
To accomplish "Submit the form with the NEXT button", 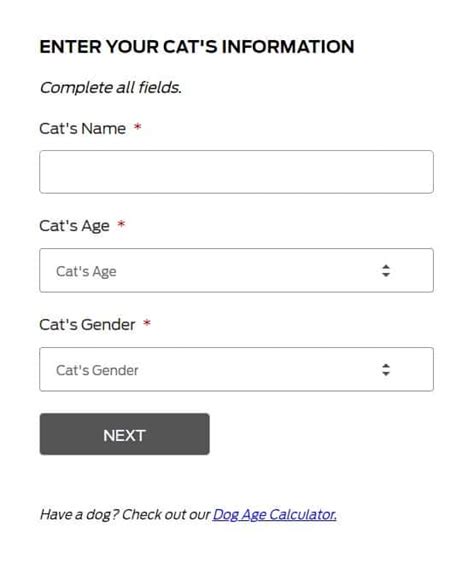I will pyautogui.click(x=124, y=434).
